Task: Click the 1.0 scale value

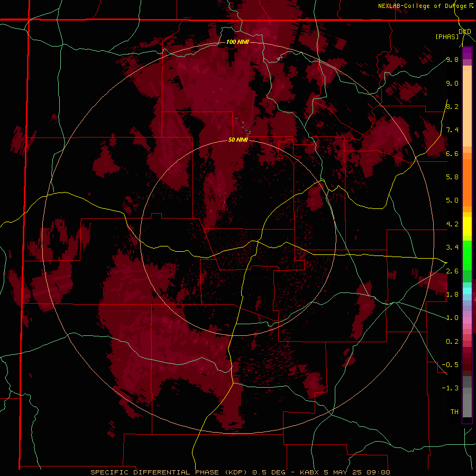Action: point(452,317)
